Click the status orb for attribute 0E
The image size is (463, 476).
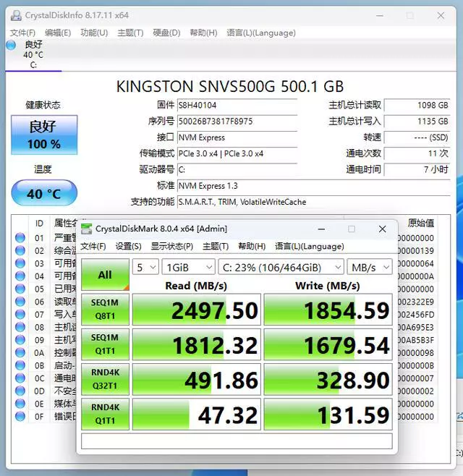[20, 404]
